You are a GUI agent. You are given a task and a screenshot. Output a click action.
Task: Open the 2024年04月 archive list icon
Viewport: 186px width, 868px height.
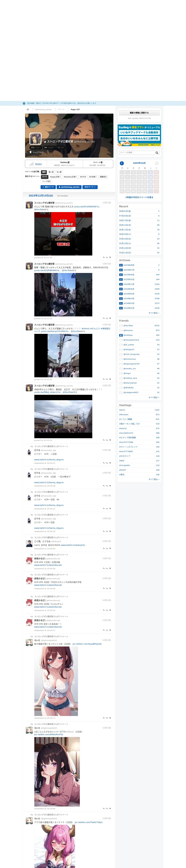click(x=121, y=299)
